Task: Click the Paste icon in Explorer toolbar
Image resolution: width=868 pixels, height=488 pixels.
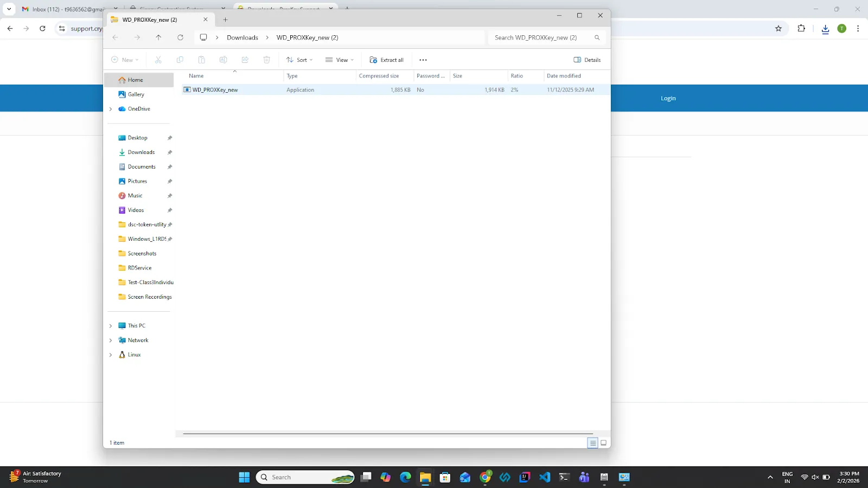Action: pos(201,60)
